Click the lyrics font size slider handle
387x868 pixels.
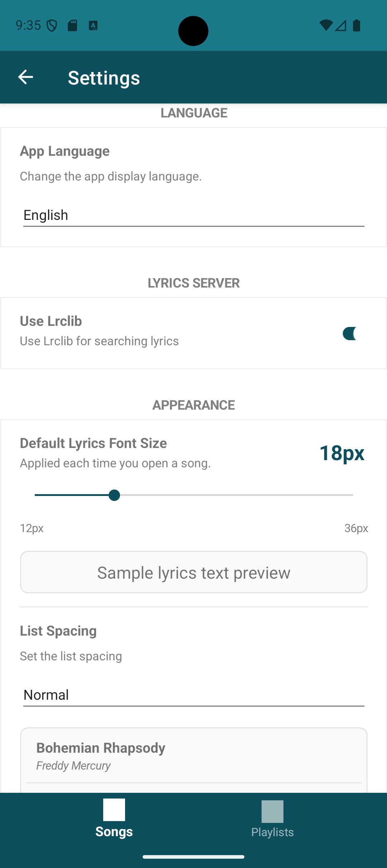coord(114,495)
